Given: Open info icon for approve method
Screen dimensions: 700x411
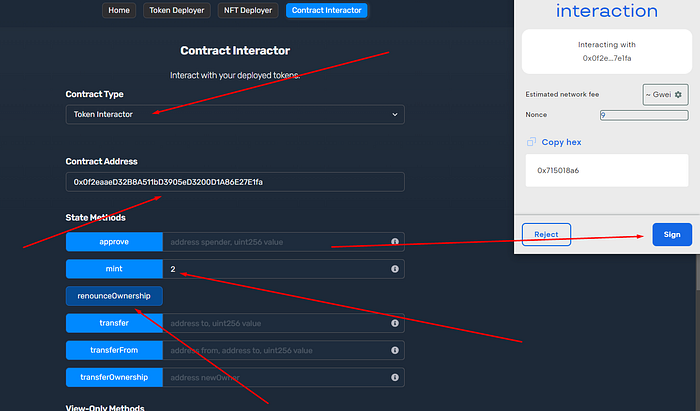Looking at the screenshot, I should [395, 242].
